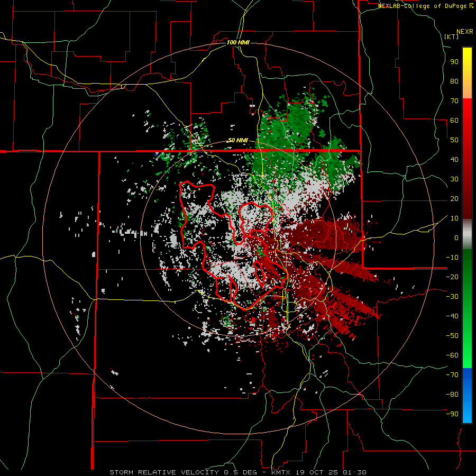Click the "01:30" timestamp in the caption
The image size is (476, 476).
click(x=354, y=472)
